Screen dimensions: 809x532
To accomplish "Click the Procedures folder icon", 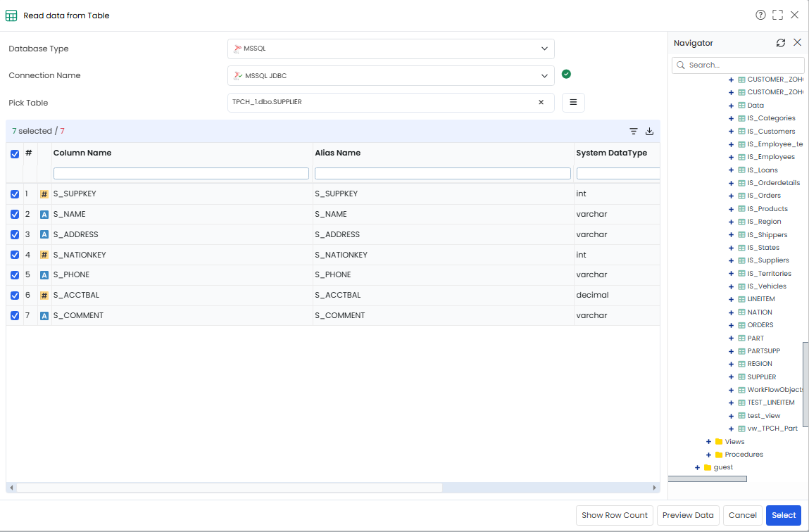I will (719, 454).
